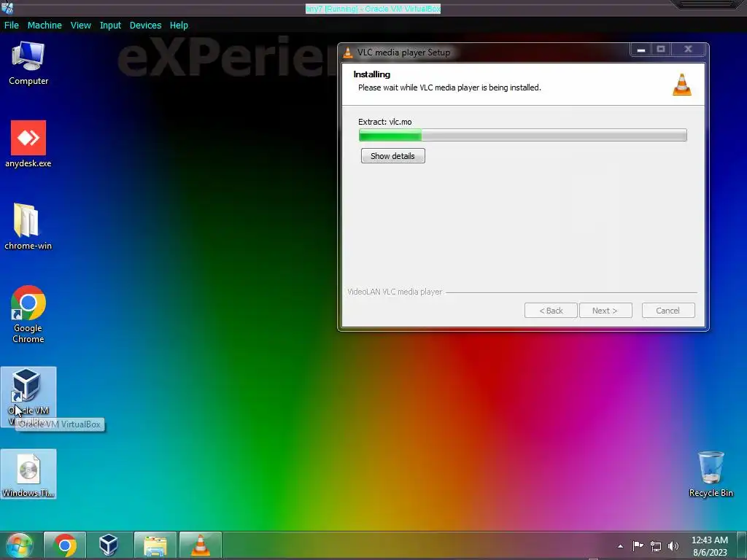Select the anydesk.exe desktop icon
This screenshot has height=560, width=747.
click(x=28, y=144)
